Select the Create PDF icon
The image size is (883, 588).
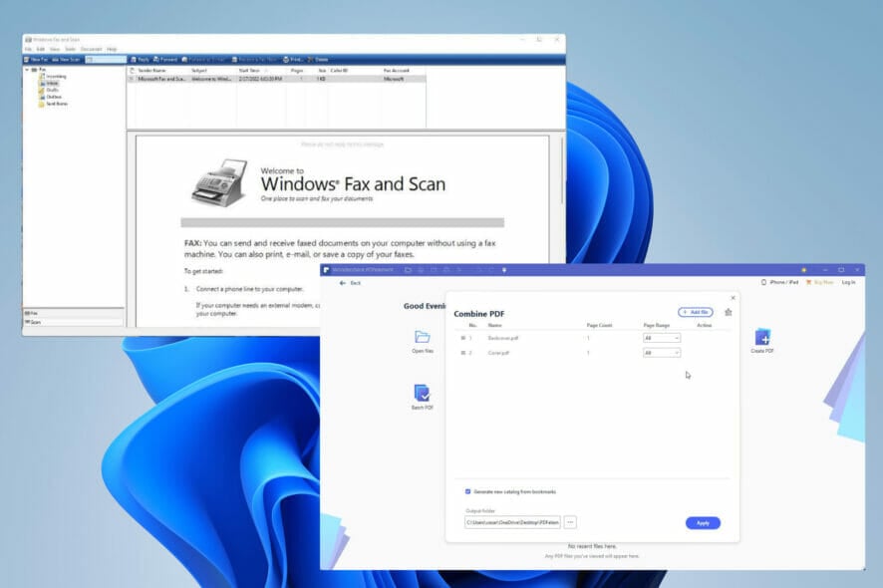[763, 340]
